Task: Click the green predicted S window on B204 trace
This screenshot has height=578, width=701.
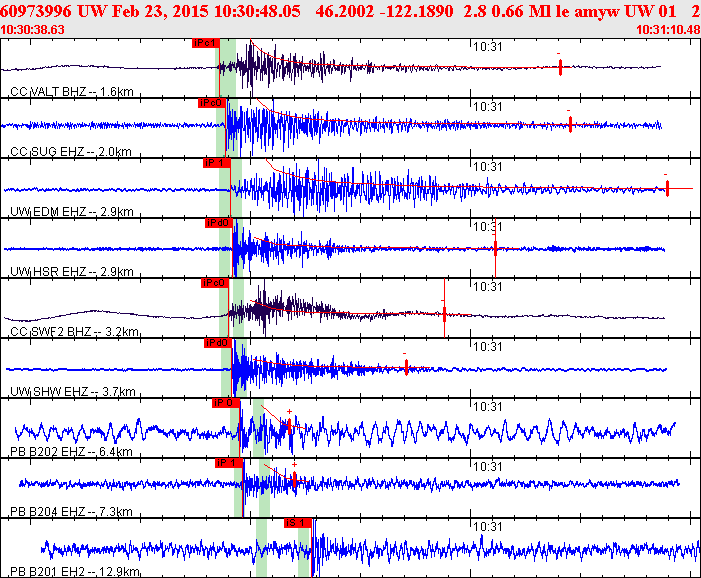Action: coord(264,488)
